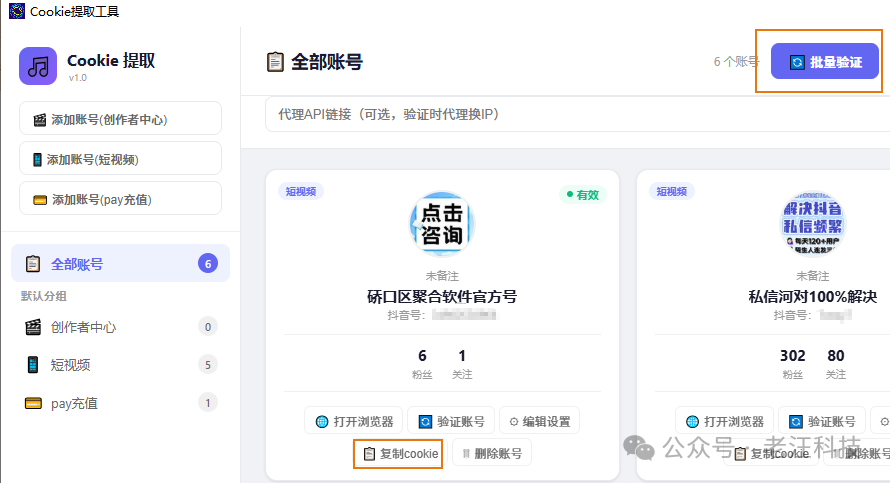The image size is (890, 483).
Task: Click 添加账号(pay充值) button
Action: (120, 198)
